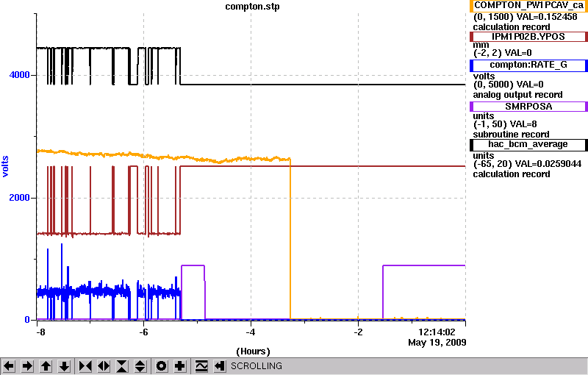588x375 pixels.
Task: Pan the plot left with the left arrow
Action: point(9,365)
